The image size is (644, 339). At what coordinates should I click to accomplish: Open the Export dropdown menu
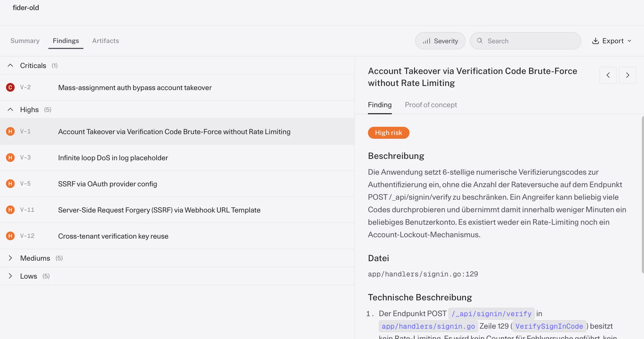[x=612, y=41]
